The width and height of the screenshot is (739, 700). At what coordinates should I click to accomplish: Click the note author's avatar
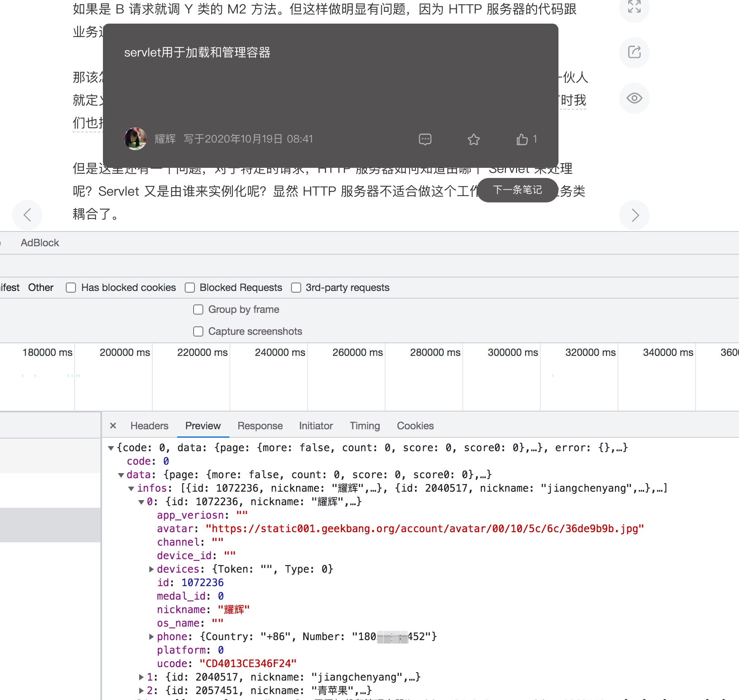click(x=135, y=139)
